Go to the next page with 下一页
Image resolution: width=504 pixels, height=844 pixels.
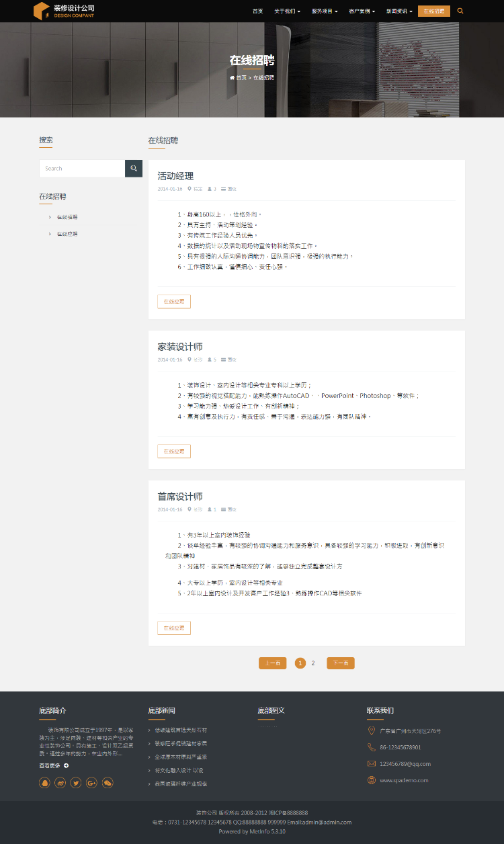click(341, 663)
